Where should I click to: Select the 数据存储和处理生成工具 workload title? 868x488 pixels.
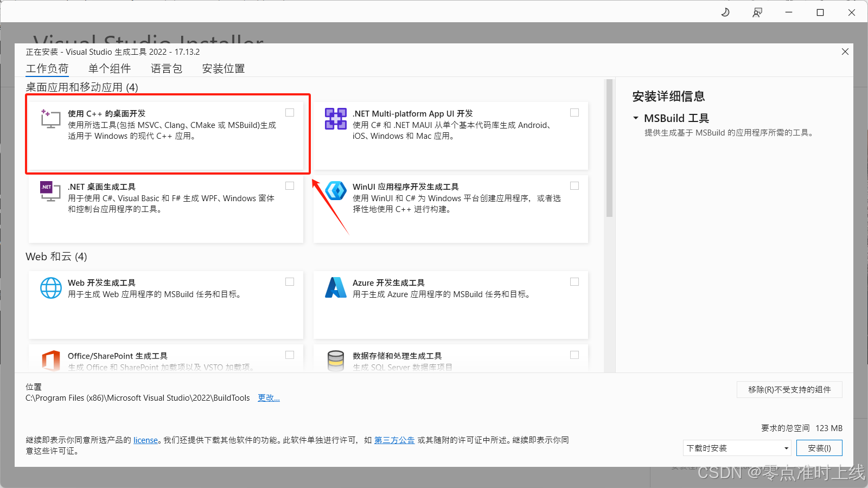coord(397,356)
